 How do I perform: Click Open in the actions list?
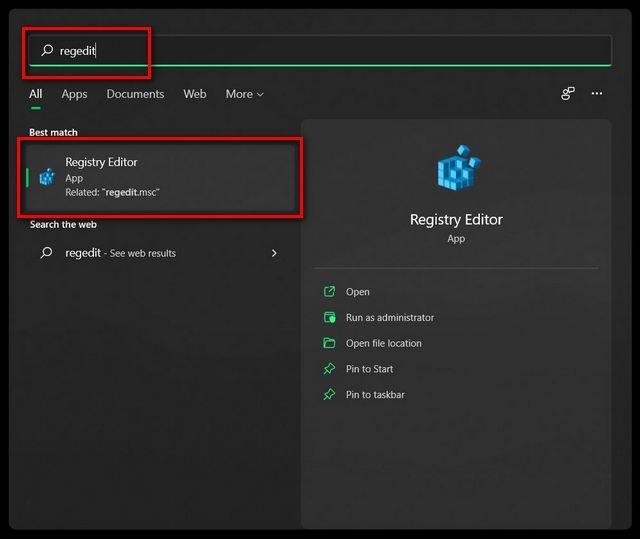358,292
